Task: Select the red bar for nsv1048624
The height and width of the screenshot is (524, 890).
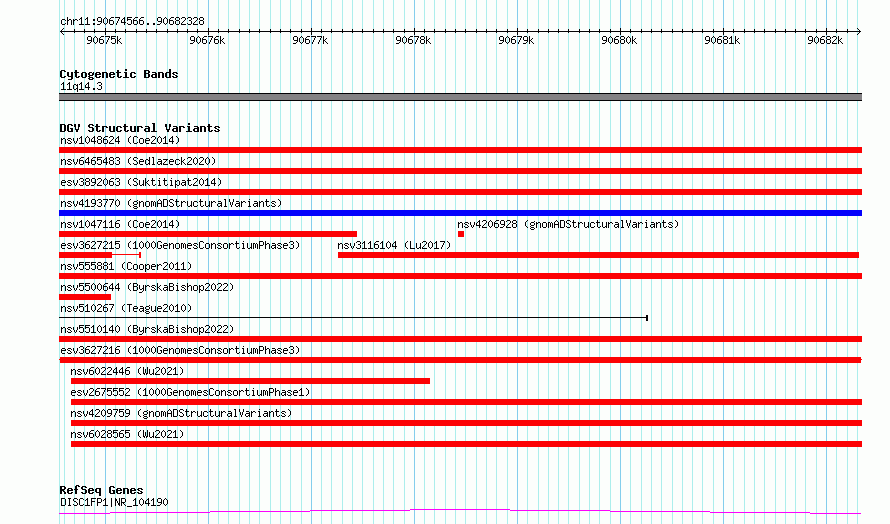Action: [460, 150]
